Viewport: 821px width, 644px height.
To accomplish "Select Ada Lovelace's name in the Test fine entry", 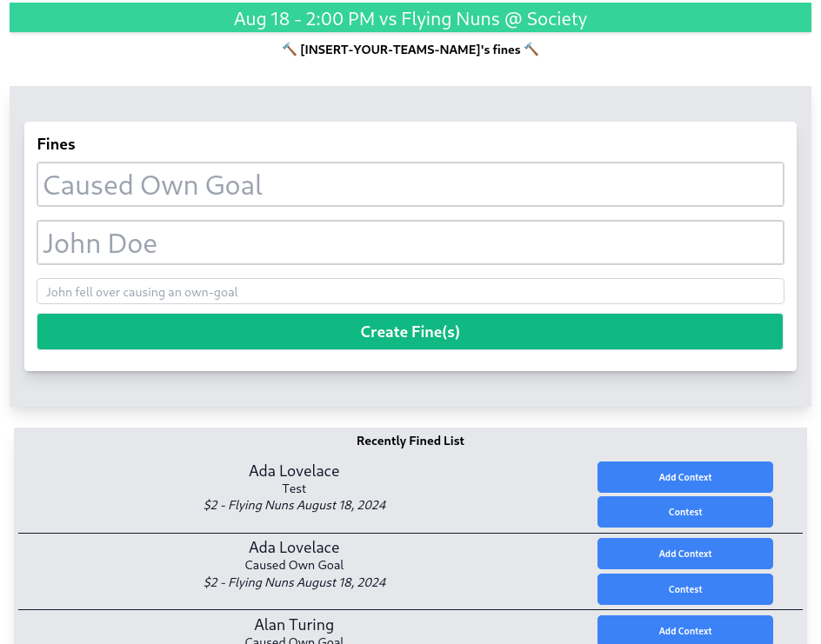I will click(x=294, y=471).
